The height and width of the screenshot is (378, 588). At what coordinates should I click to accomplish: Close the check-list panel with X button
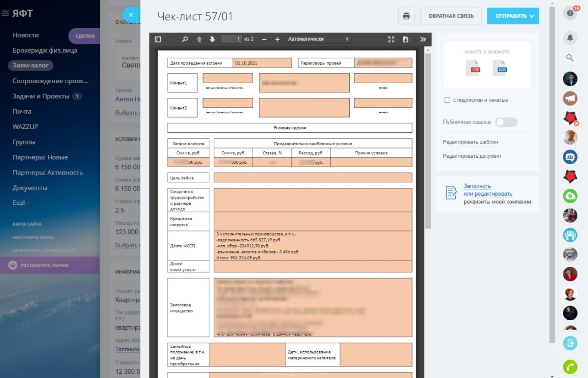point(131,15)
